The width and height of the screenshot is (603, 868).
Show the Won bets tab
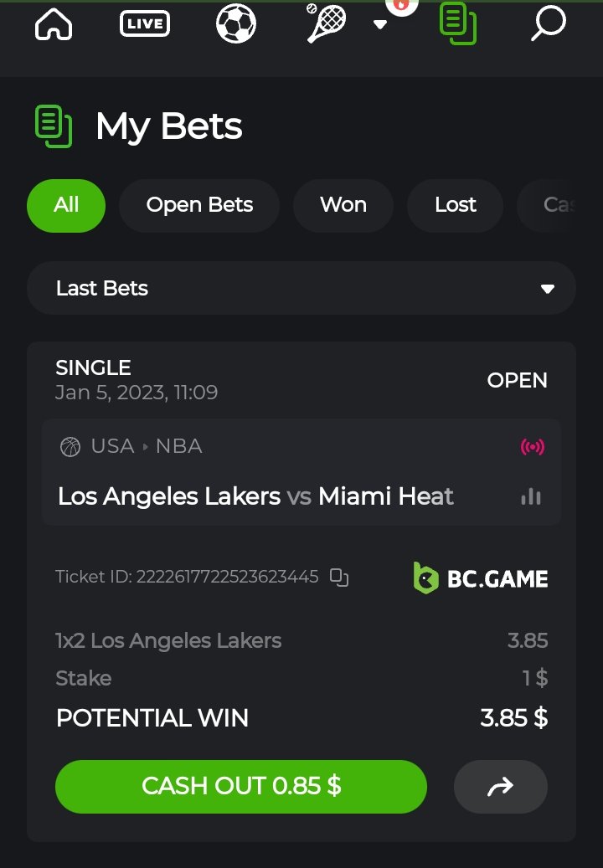point(343,205)
